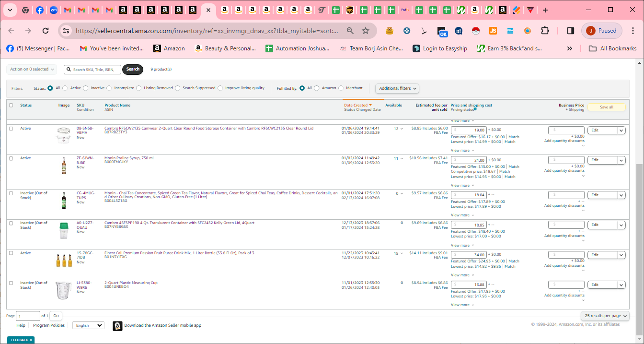The width and height of the screenshot is (644, 344).
Task: Focus the Search SKU, Title, ISBN field
Action: pos(92,70)
